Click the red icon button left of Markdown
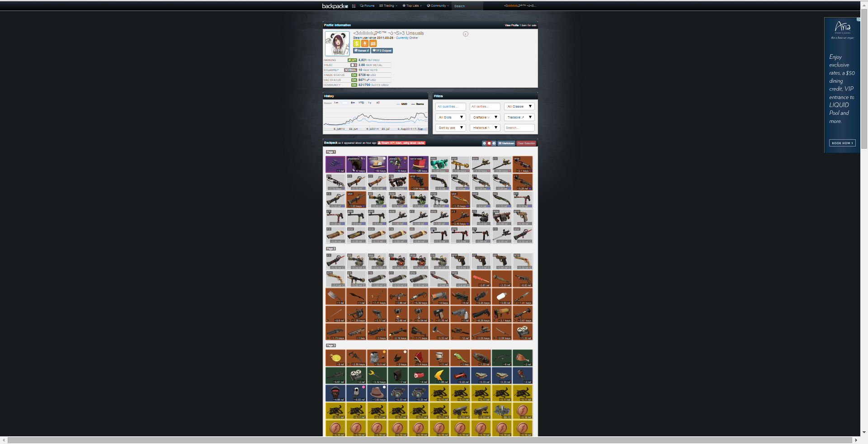 pyautogui.click(x=489, y=143)
